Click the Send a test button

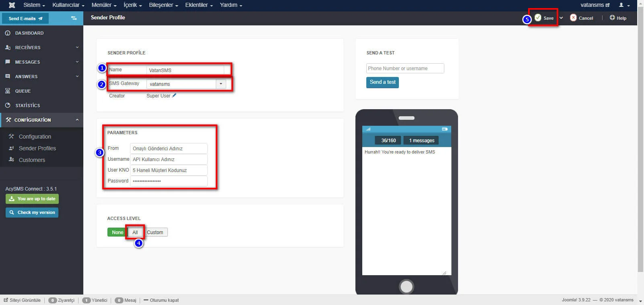pos(382,82)
